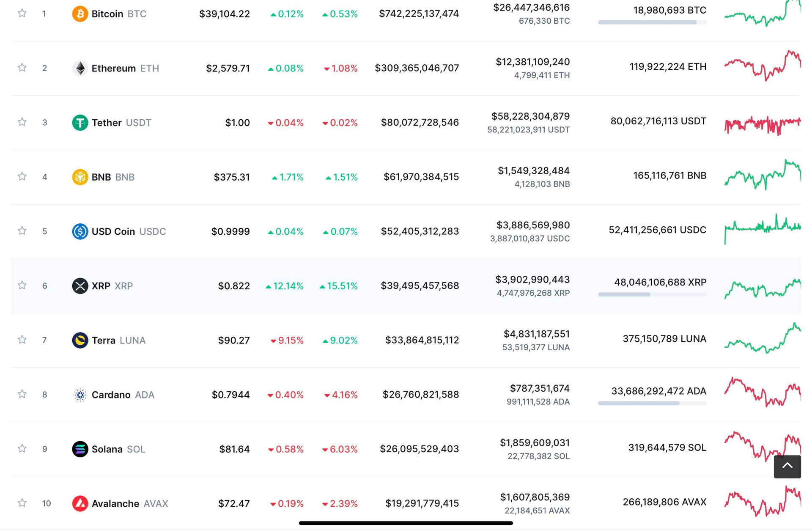The height and width of the screenshot is (530, 812).
Task: Toggle Terra watchlist star
Action: coord(22,340)
